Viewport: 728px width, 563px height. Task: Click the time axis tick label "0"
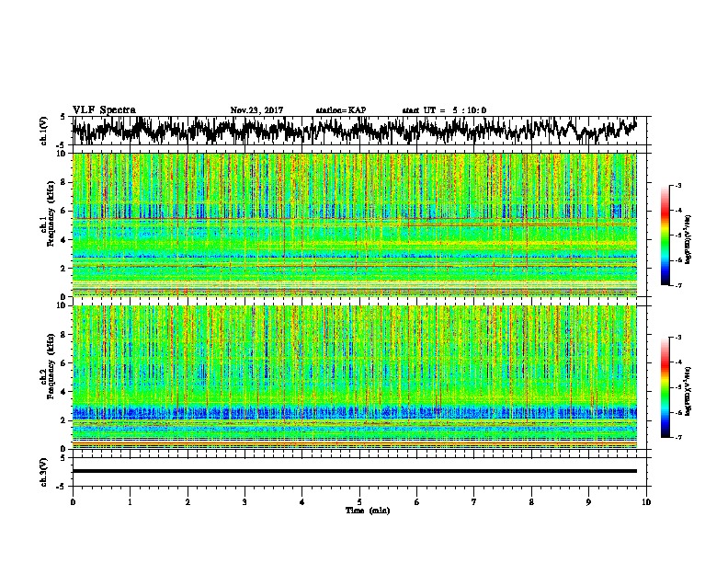(73, 502)
